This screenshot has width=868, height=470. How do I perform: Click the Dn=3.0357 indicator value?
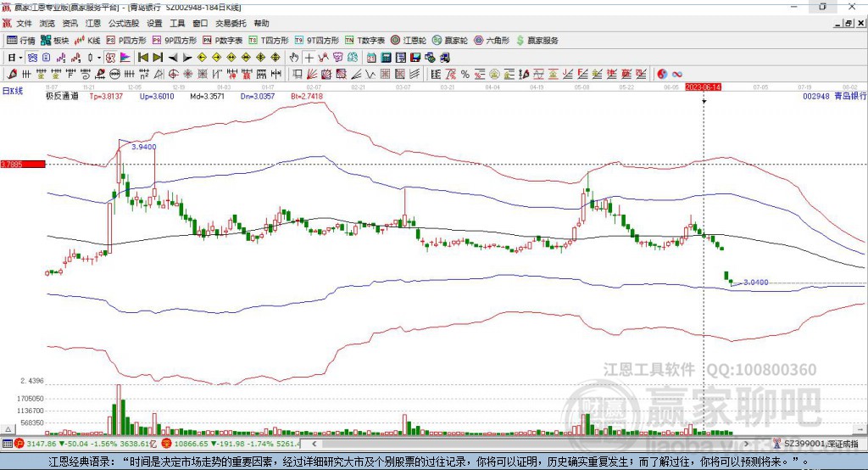258,96
